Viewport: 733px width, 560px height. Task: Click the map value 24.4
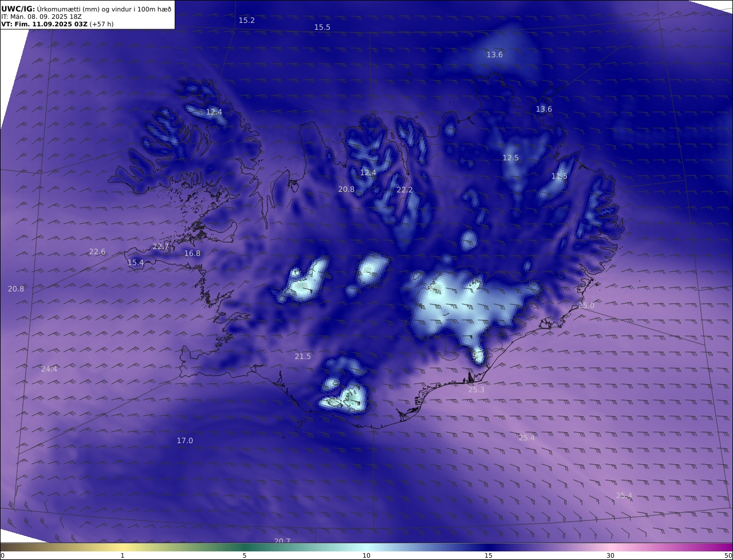pos(49,369)
